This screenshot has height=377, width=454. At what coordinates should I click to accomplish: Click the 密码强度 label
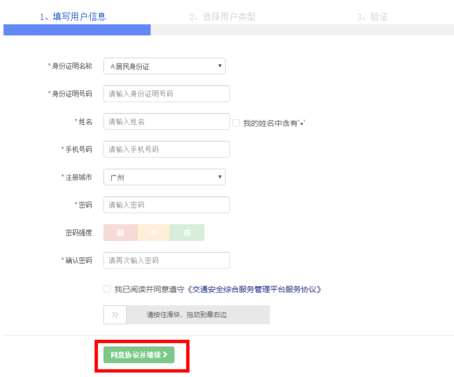click(x=78, y=232)
